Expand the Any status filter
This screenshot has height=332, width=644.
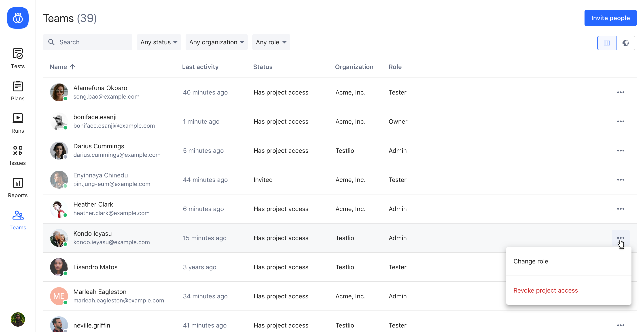pos(159,42)
